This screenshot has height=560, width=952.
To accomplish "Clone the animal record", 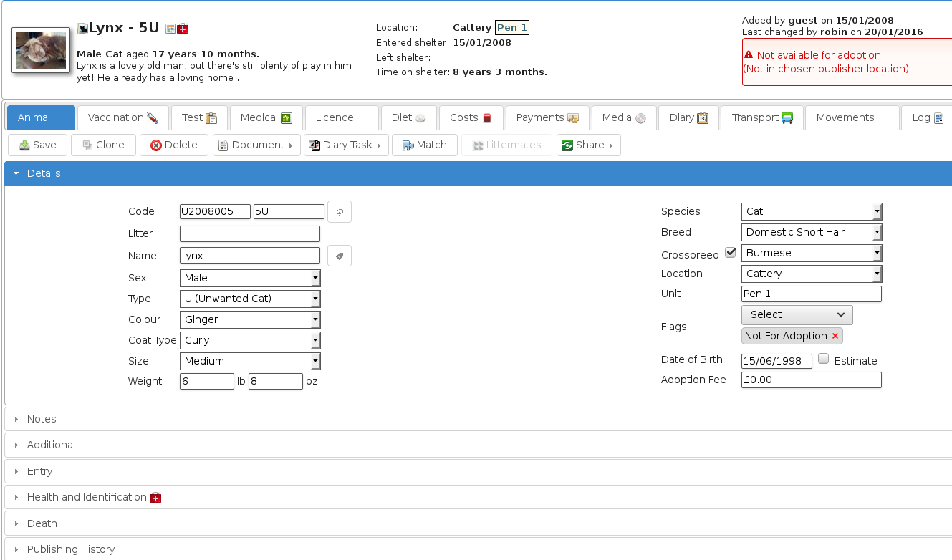I will click(103, 145).
